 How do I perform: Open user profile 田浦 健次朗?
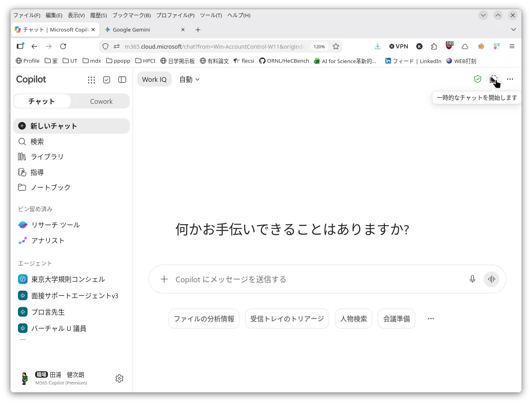(61, 378)
